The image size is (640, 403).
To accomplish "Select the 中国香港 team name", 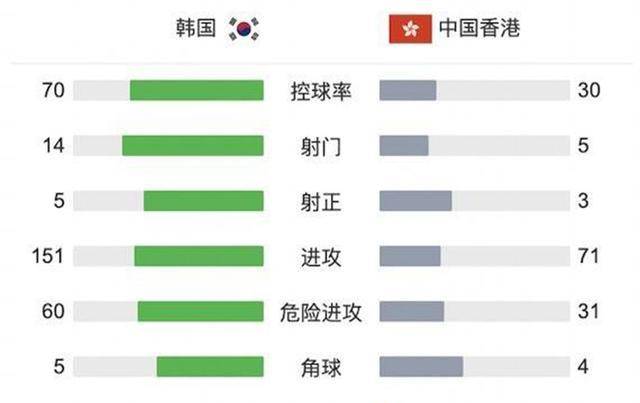I will point(479,28).
